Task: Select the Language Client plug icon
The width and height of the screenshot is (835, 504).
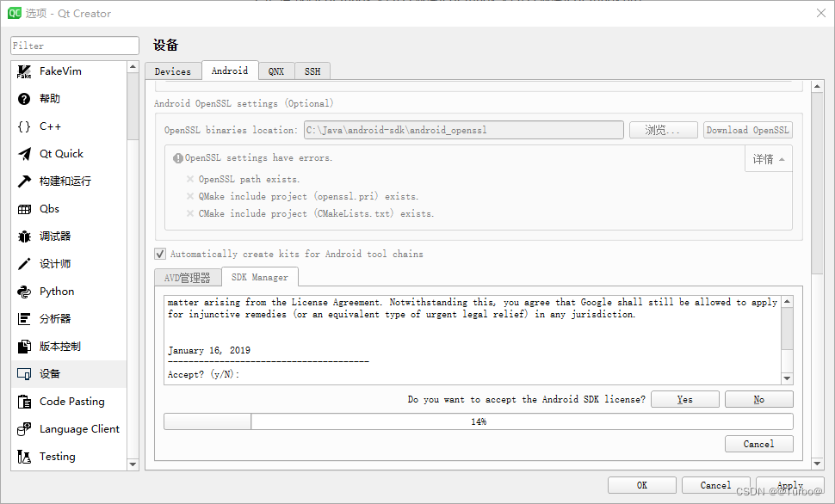Action: pyautogui.click(x=24, y=429)
